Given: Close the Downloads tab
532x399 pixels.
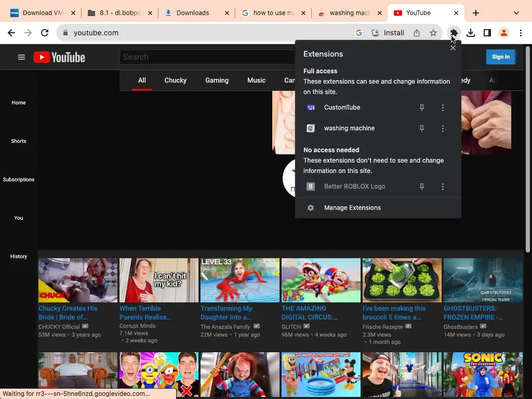Looking at the screenshot, I should [227, 13].
